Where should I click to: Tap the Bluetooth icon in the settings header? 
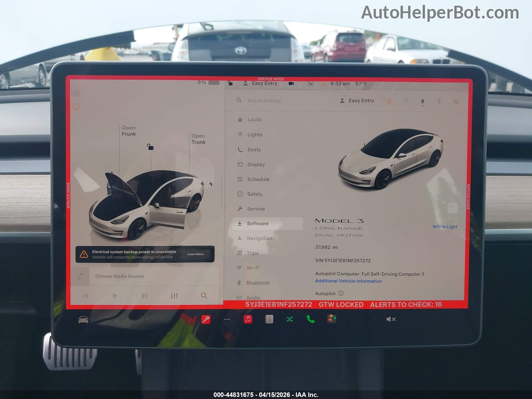439,101
